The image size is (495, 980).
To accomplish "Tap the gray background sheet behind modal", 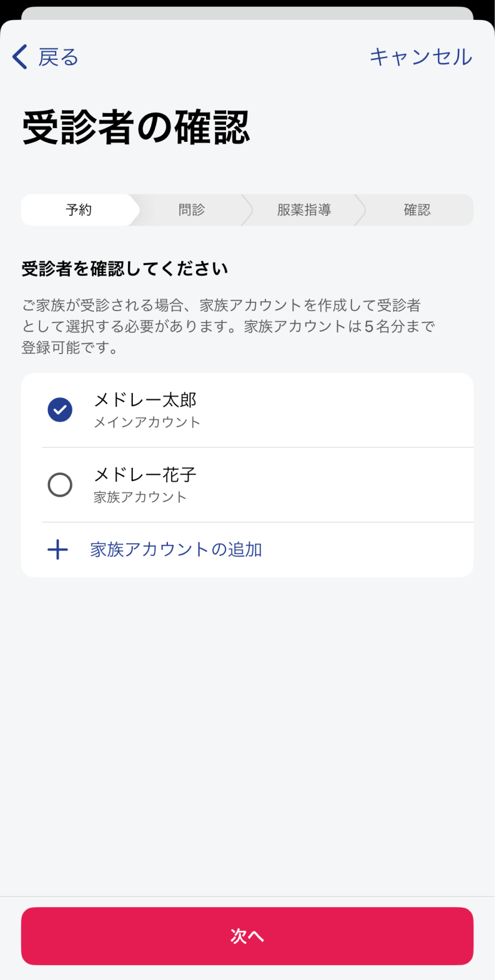I will [x=247, y=13].
